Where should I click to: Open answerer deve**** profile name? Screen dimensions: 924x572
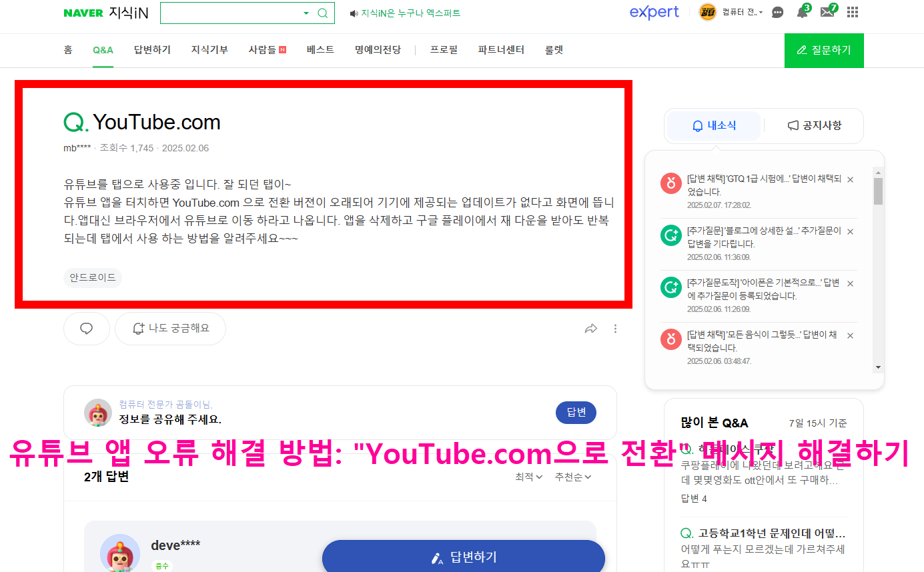tap(175, 545)
